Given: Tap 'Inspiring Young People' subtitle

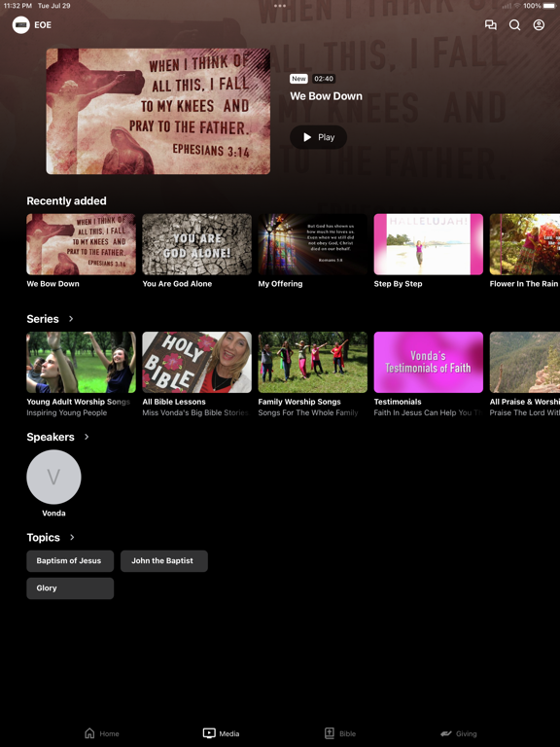Looking at the screenshot, I should point(67,412).
